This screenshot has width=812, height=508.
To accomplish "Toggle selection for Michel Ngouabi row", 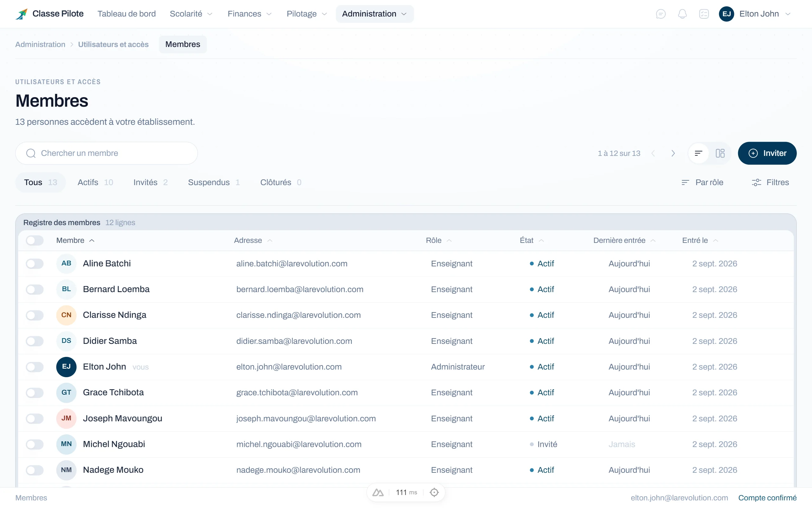I will click(35, 444).
